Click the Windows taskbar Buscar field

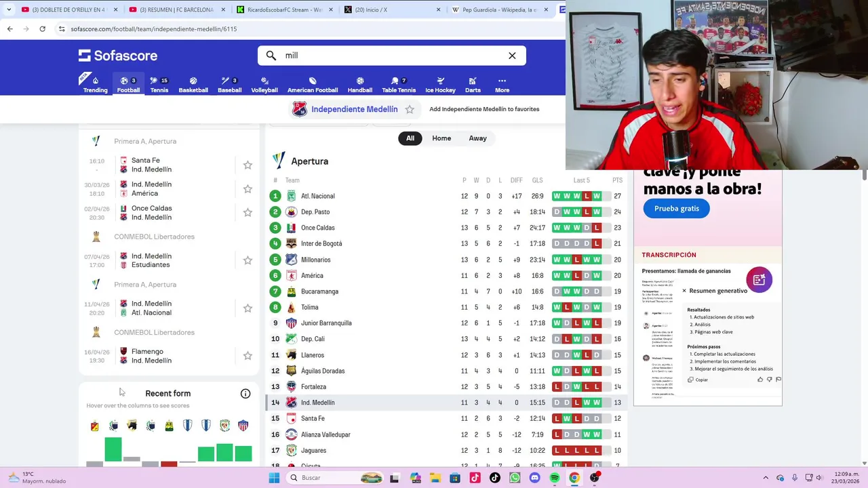point(336,478)
